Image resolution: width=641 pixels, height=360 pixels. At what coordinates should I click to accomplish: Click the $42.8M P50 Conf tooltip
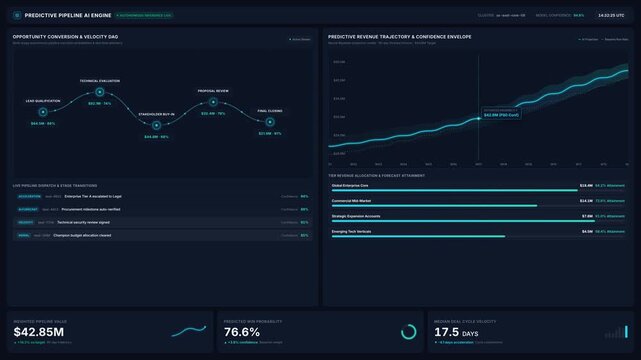point(501,113)
